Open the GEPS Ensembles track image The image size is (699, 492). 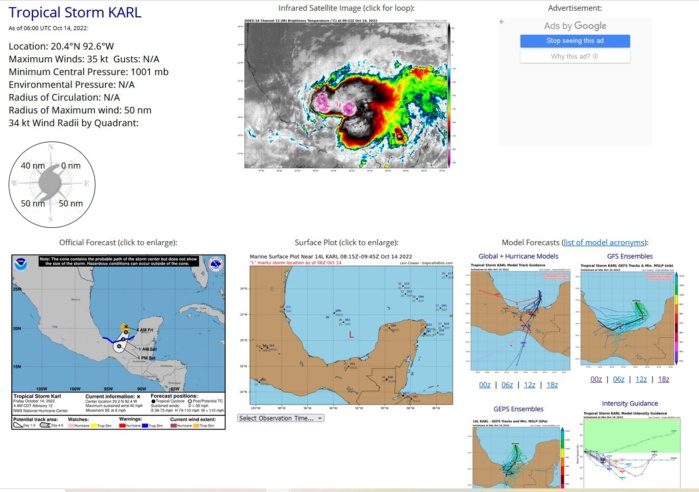pos(517,455)
